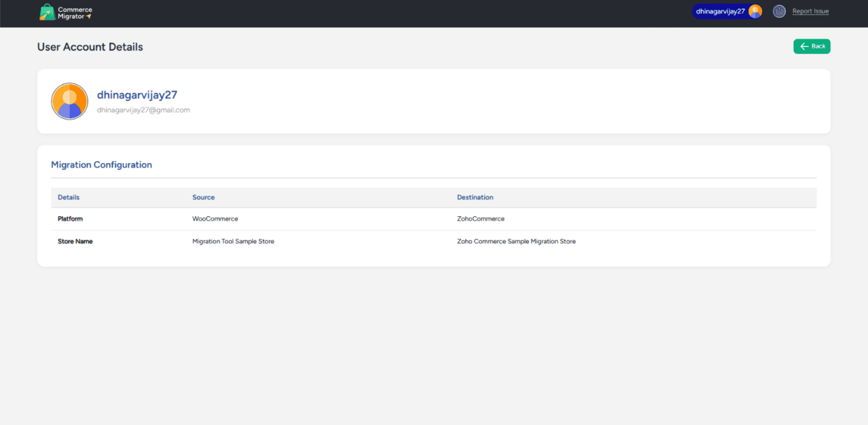Select the dhinagarvijay27 profile name heading
The width and height of the screenshot is (868, 425).
coord(137,95)
